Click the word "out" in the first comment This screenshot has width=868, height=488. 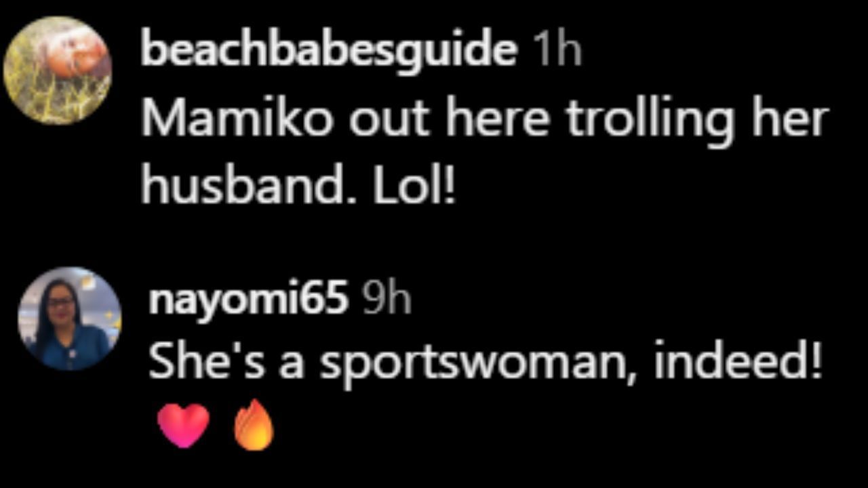click(391, 119)
